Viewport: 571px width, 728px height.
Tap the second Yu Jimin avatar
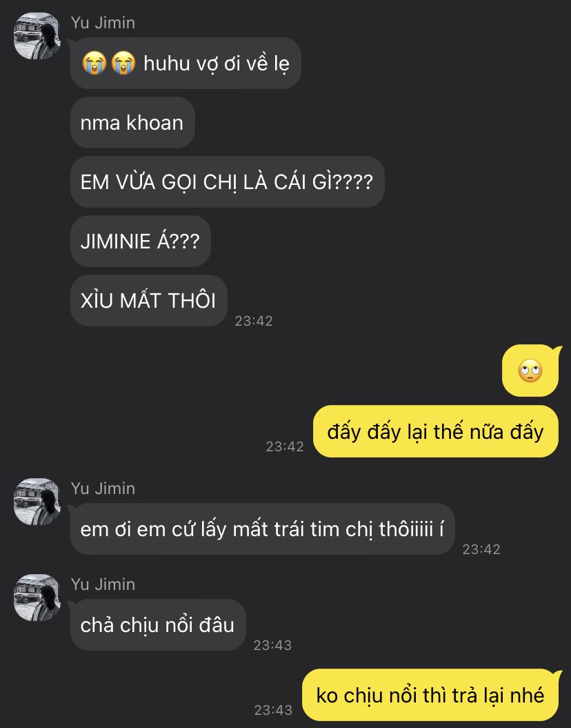[37, 502]
